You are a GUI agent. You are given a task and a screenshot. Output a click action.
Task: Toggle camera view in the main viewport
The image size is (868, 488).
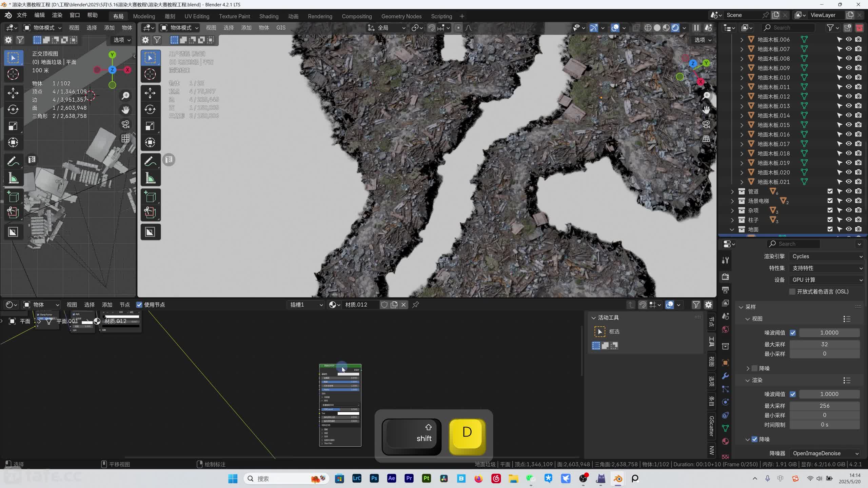(x=706, y=124)
